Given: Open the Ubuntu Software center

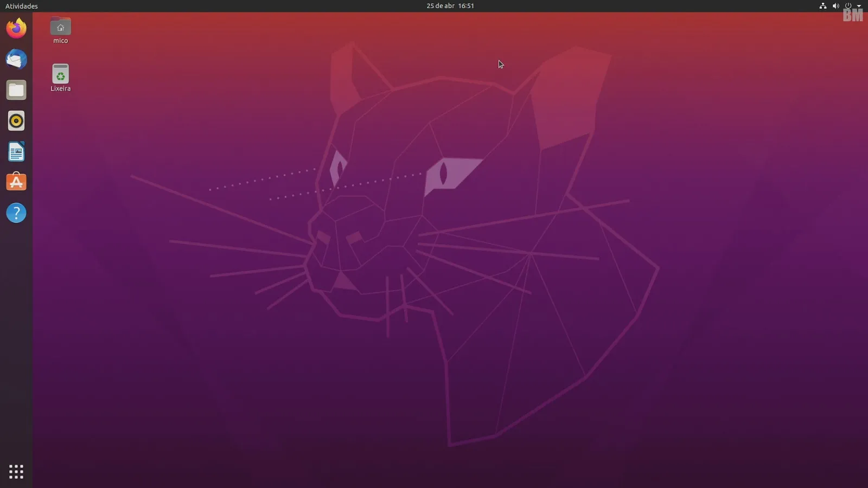Looking at the screenshot, I should coord(16,182).
